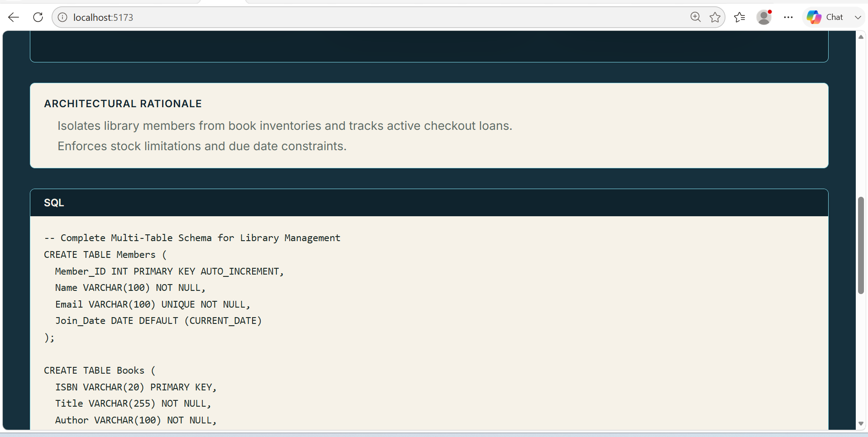Open the zoom magnifier in address bar
The height and width of the screenshot is (437, 868).
point(696,17)
